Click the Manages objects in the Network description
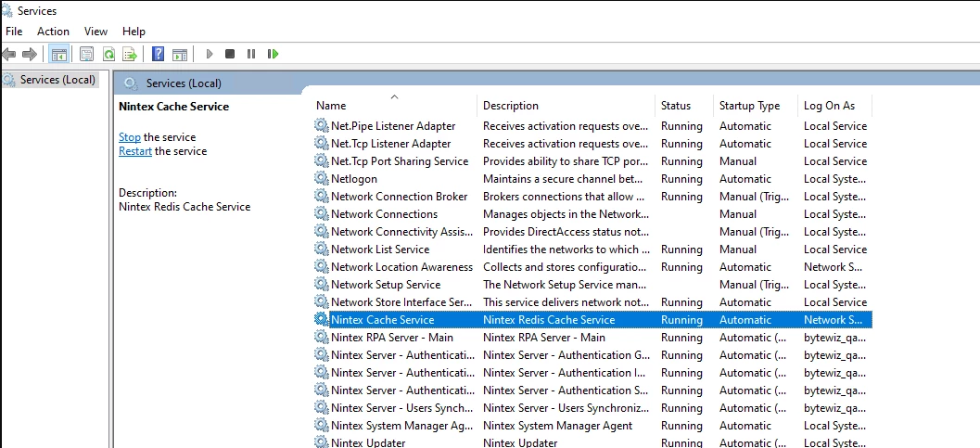 tap(566, 213)
